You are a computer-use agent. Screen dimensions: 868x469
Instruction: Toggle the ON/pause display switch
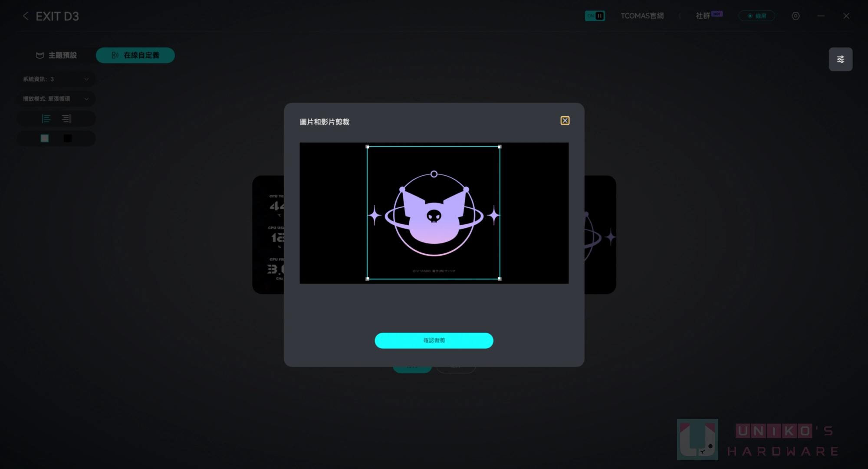(x=595, y=16)
